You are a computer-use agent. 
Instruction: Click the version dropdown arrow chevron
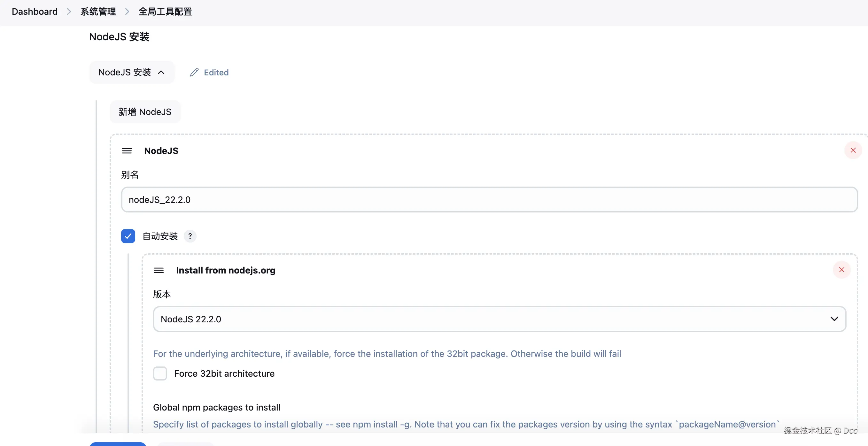834,319
